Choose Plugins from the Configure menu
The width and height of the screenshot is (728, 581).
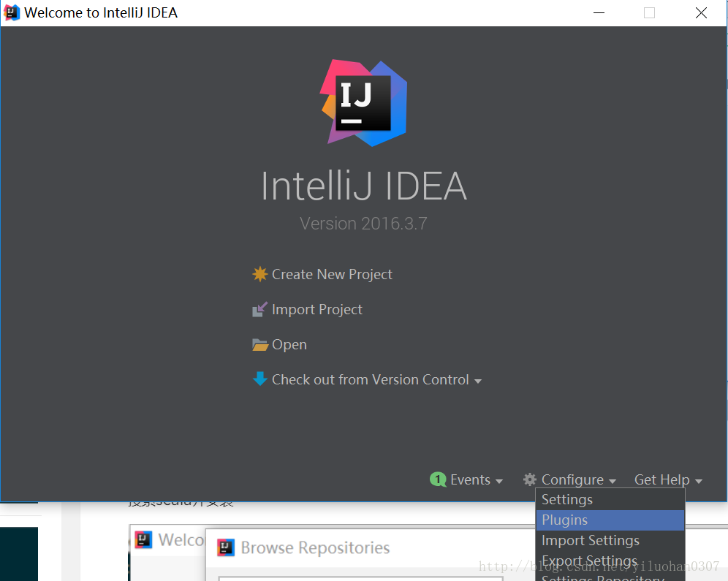(x=610, y=520)
